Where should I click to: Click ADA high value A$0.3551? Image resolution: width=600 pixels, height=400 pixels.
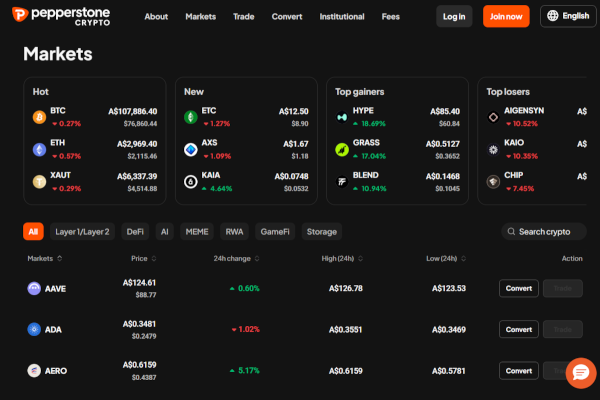pos(346,330)
